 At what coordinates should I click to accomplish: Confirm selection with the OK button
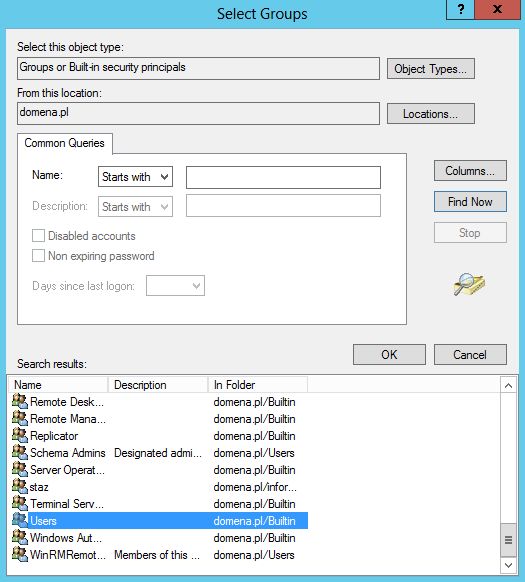(389, 354)
